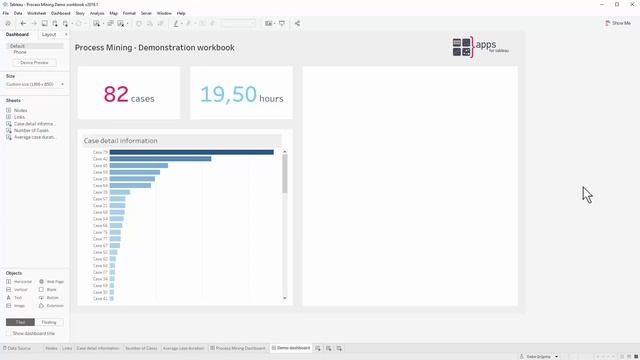Image resolution: width=640 pixels, height=360 pixels.
Task: Click the New worksheet toolbar icon
Action: [x=96, y=24]
